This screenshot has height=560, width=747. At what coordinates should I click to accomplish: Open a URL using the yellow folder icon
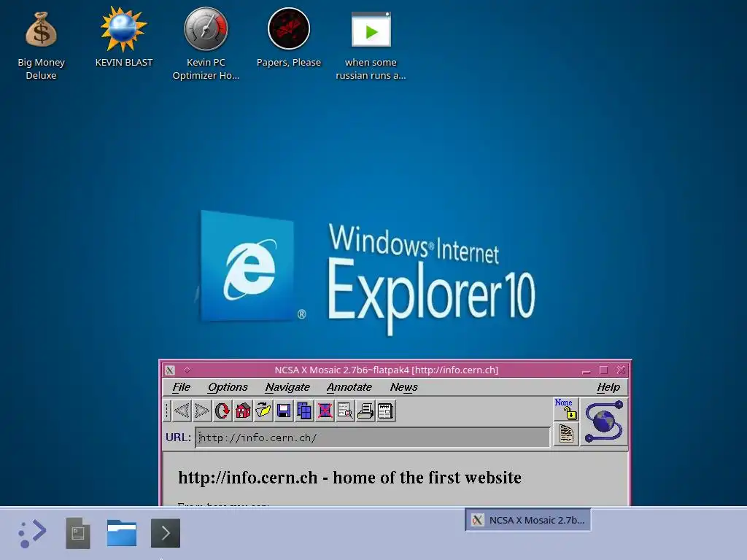click(x=263, y=411)
